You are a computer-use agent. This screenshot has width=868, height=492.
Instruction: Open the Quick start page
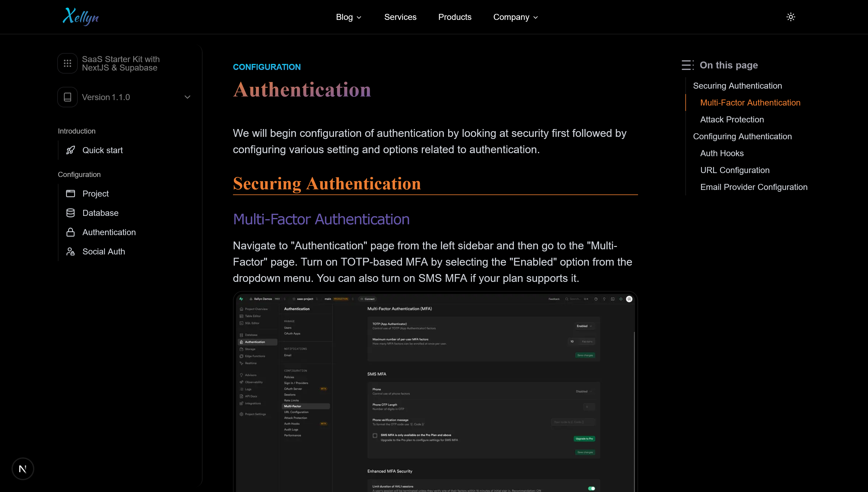click(102, 150)
